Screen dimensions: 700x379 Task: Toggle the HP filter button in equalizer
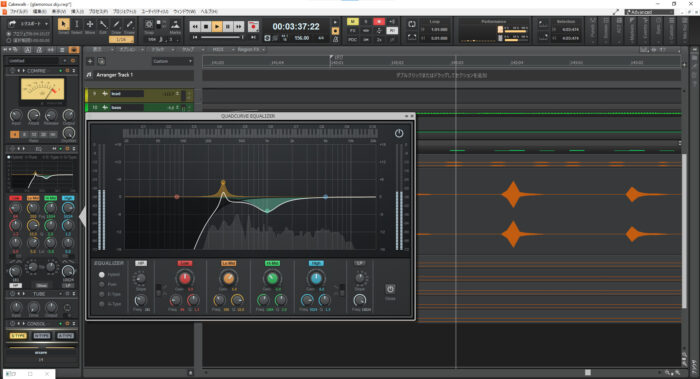tap(141, 263)
